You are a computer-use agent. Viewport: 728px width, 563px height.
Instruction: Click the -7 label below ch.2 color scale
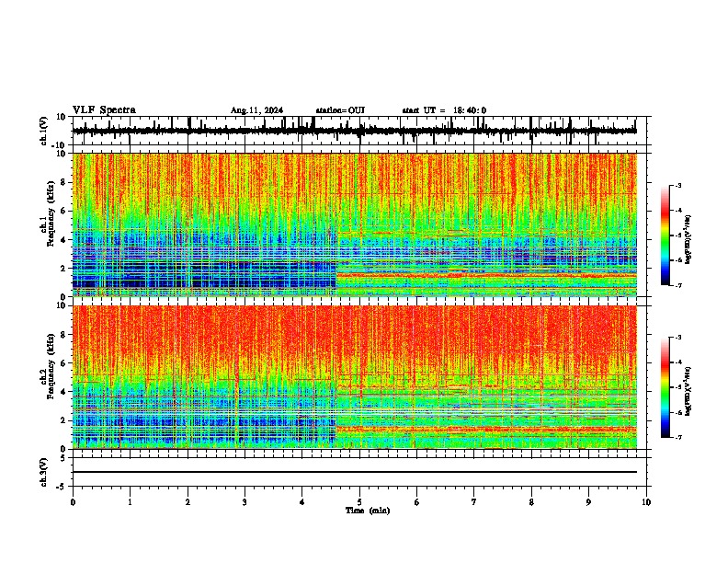coord(678,437)
